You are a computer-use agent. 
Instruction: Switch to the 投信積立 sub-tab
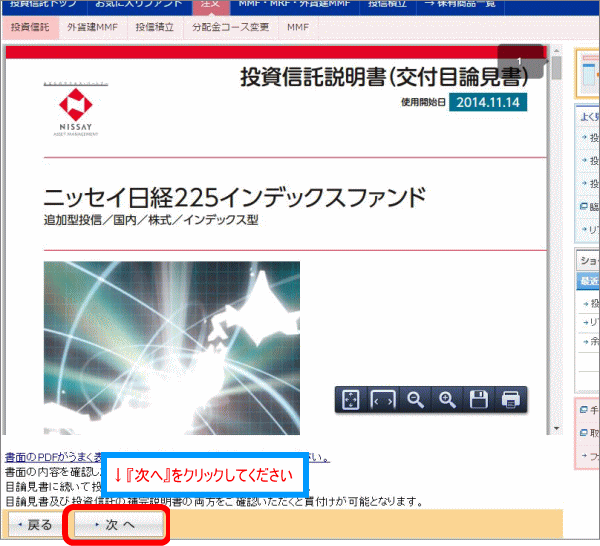[x=155, y=27]
